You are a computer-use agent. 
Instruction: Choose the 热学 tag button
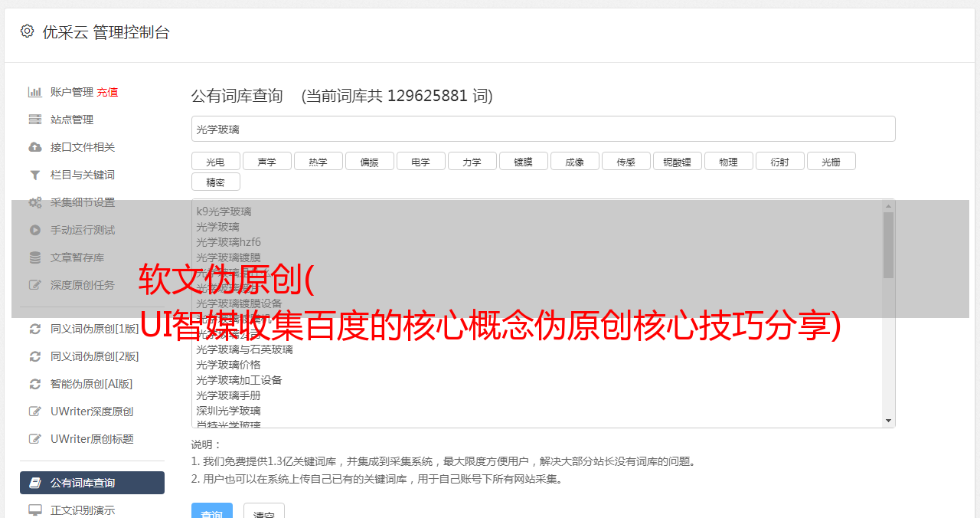click(x=318, y=162)
